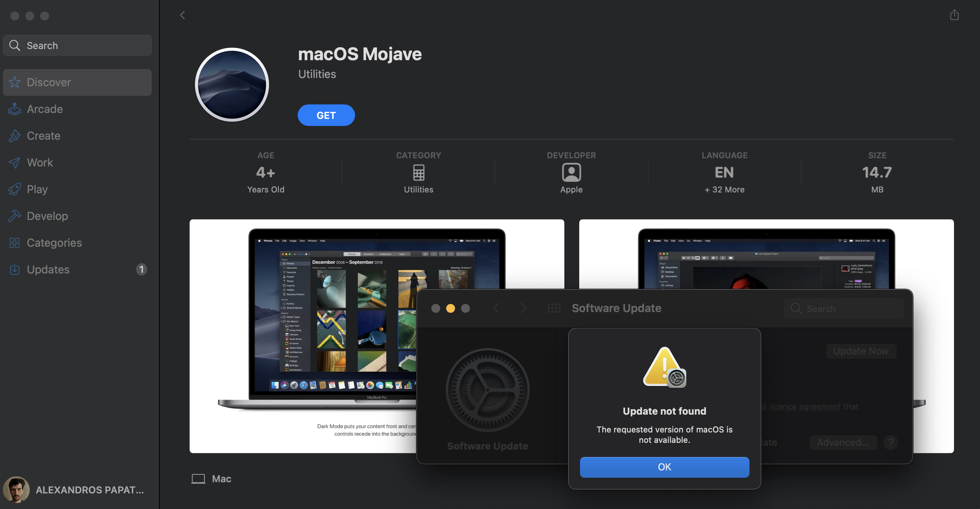
Task: Open the Utilities category calculator icon
Action: pos(419,173)
